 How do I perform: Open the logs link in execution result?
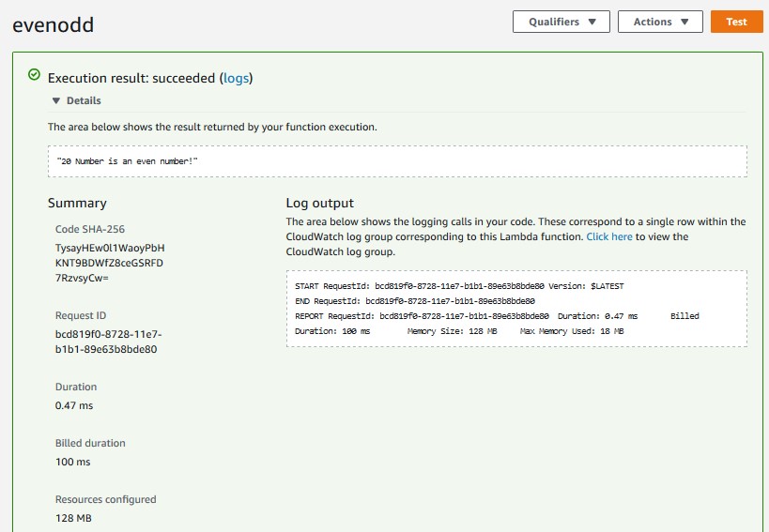[236, 79]
